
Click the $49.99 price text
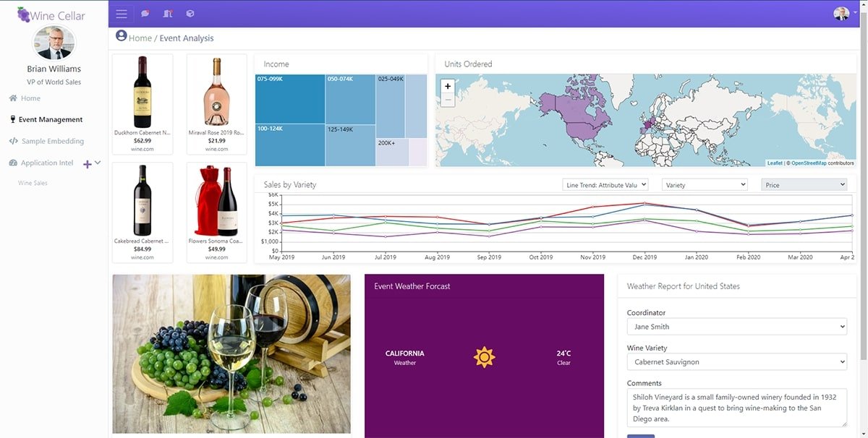pos(216,249)
